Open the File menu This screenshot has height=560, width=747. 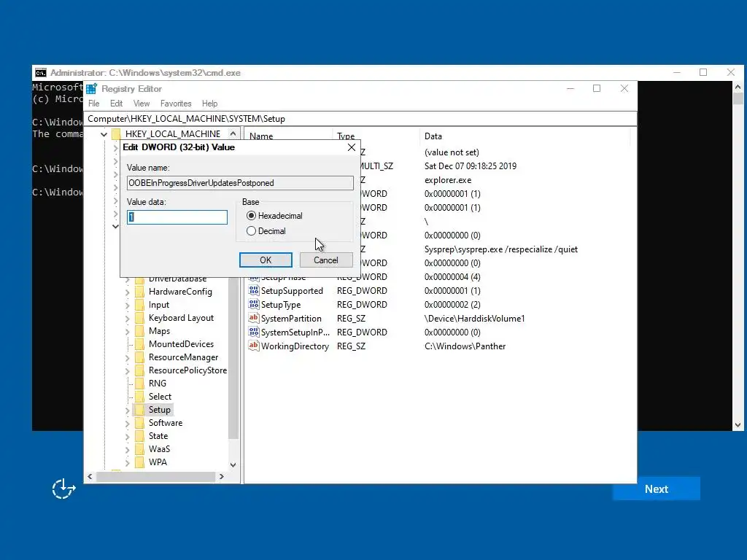(x=94, y=104)
